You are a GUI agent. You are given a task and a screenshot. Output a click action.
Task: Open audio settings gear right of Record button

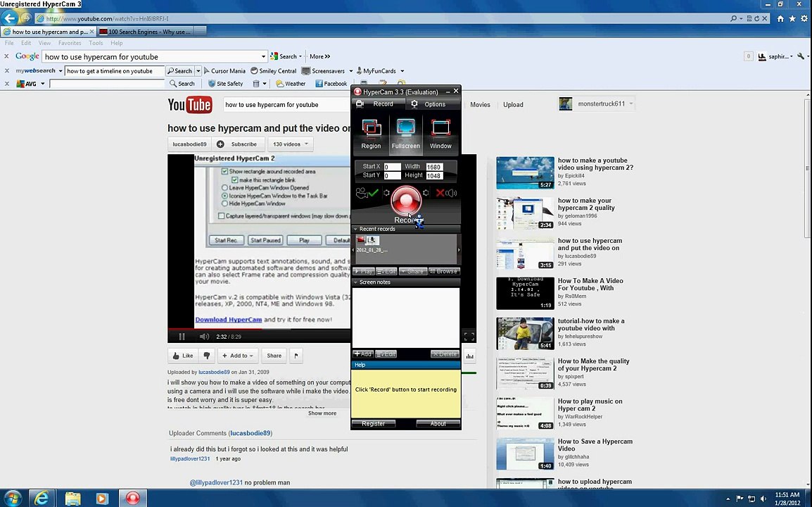pos(426,193)
